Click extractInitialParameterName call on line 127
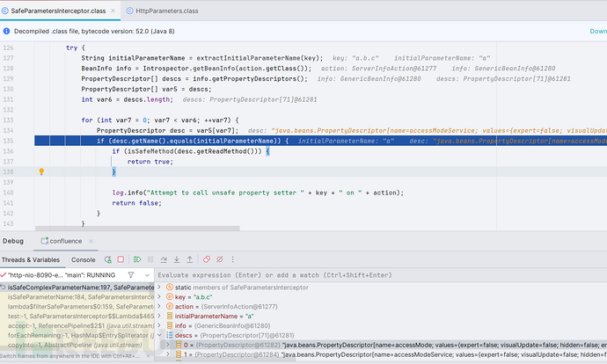Viewport: 607px width, 364px height. tap(260, 58)
